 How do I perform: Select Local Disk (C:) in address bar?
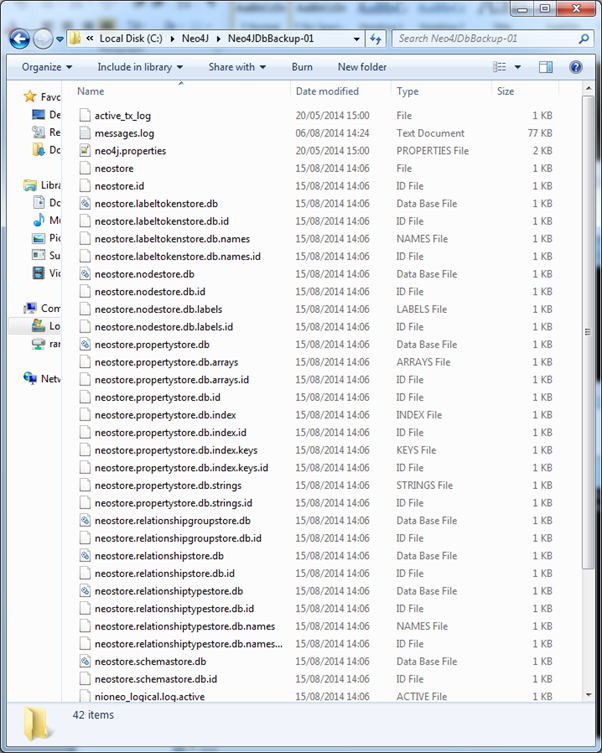coord(131,38)
